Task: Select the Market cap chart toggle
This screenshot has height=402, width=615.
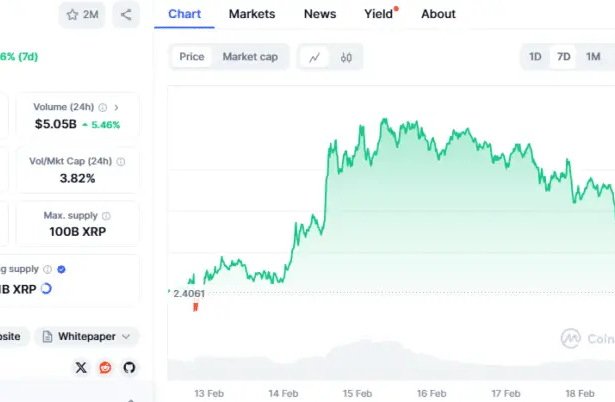Action: pos(250,57)
